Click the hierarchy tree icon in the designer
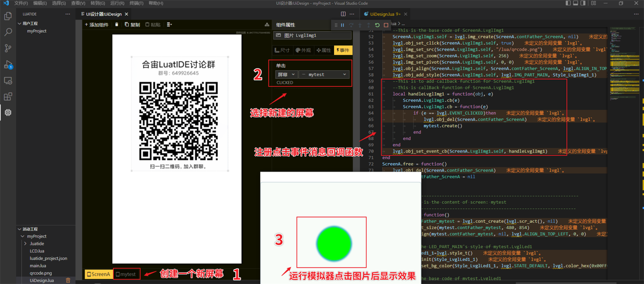Screen dimensions: 644x284 coord(266,25)
